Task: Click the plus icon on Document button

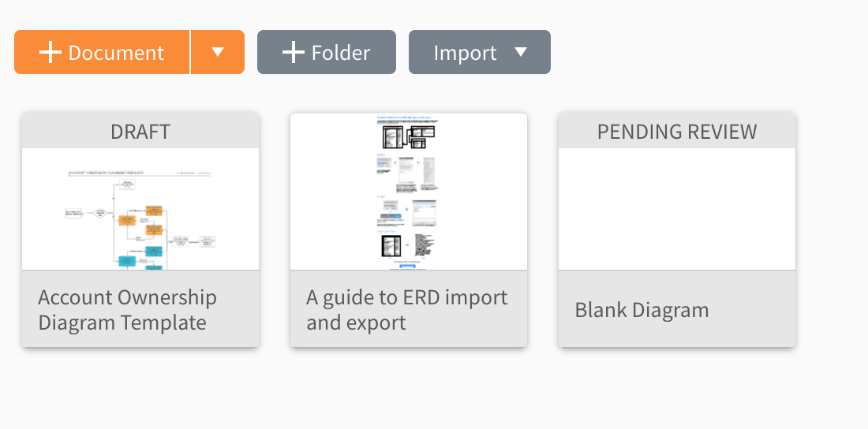Action: (51, 53)
